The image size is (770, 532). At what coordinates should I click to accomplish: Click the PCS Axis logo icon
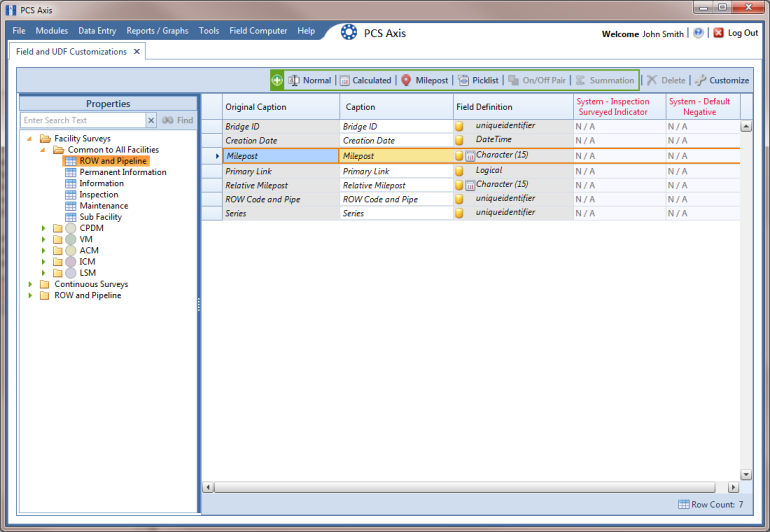(349, 32)
